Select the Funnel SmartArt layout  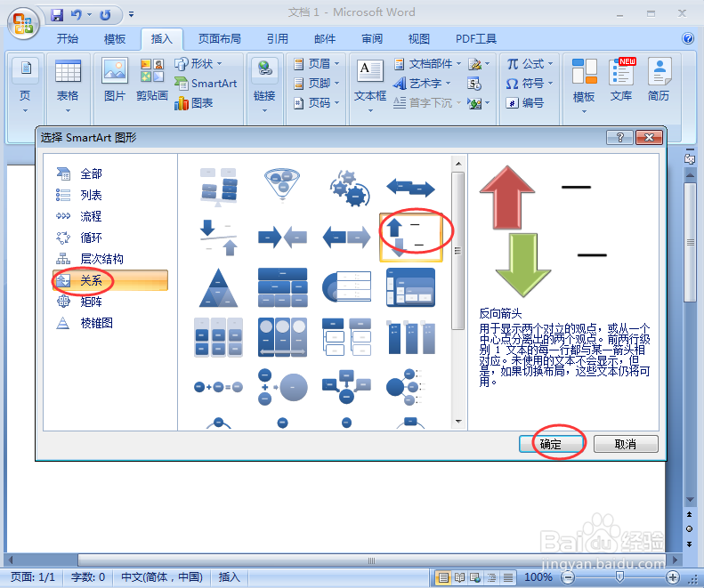click(282, 187)
